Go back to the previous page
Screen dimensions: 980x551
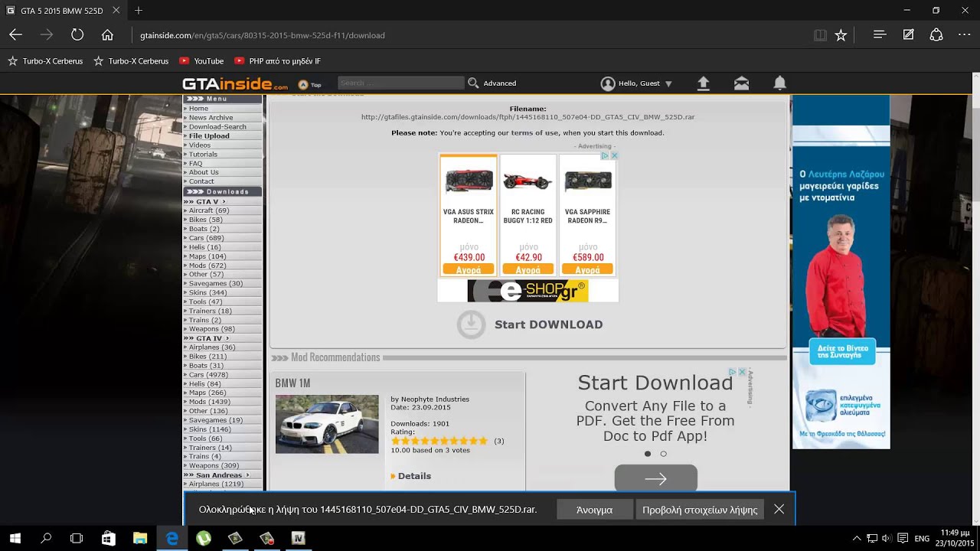[x=15, y=35]
